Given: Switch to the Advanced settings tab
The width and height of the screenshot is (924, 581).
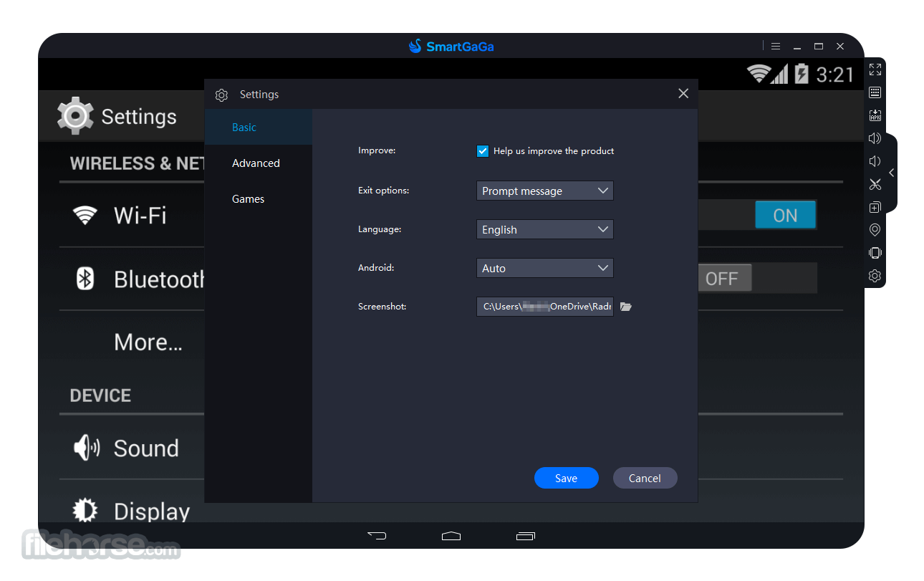Looking at the screenshot, I should 259,163.
